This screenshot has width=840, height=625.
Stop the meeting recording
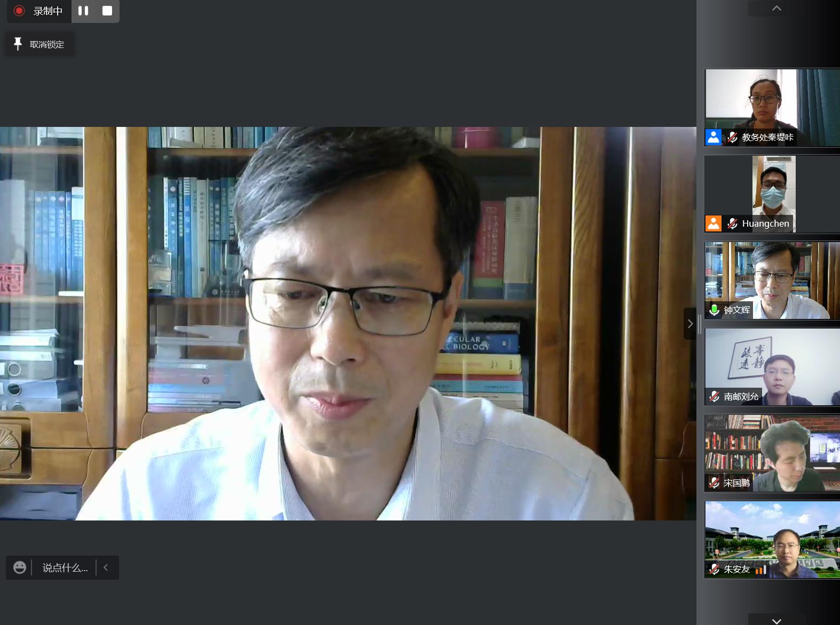[x=107, y=11]
